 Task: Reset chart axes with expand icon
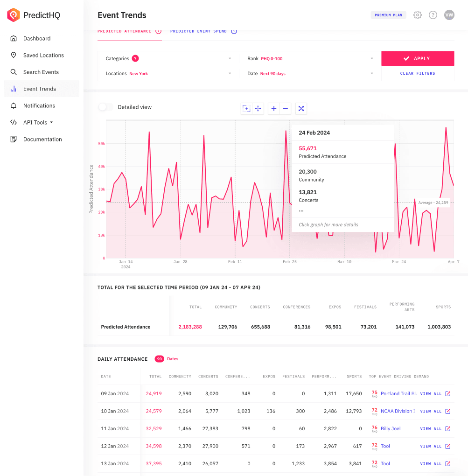tap(301, 108)
